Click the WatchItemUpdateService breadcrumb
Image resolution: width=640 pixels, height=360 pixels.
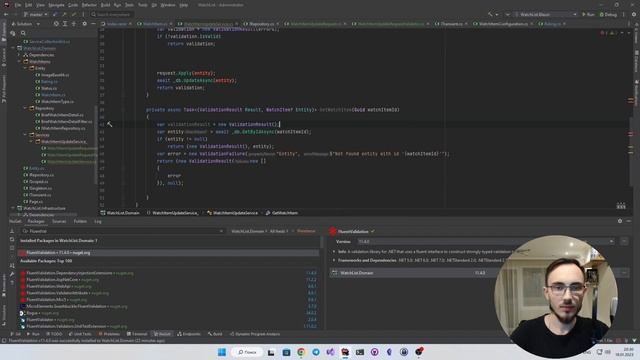pos(232,213)
